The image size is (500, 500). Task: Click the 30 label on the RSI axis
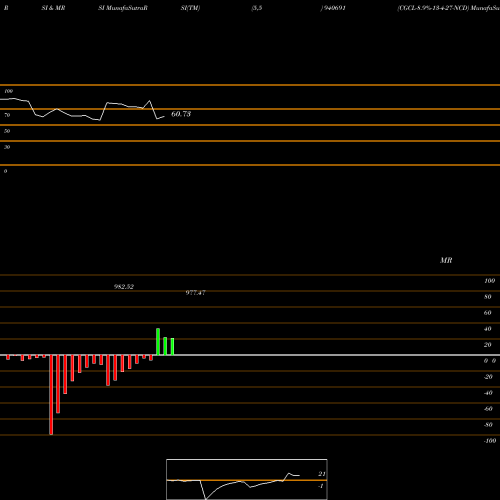point(7,147)
